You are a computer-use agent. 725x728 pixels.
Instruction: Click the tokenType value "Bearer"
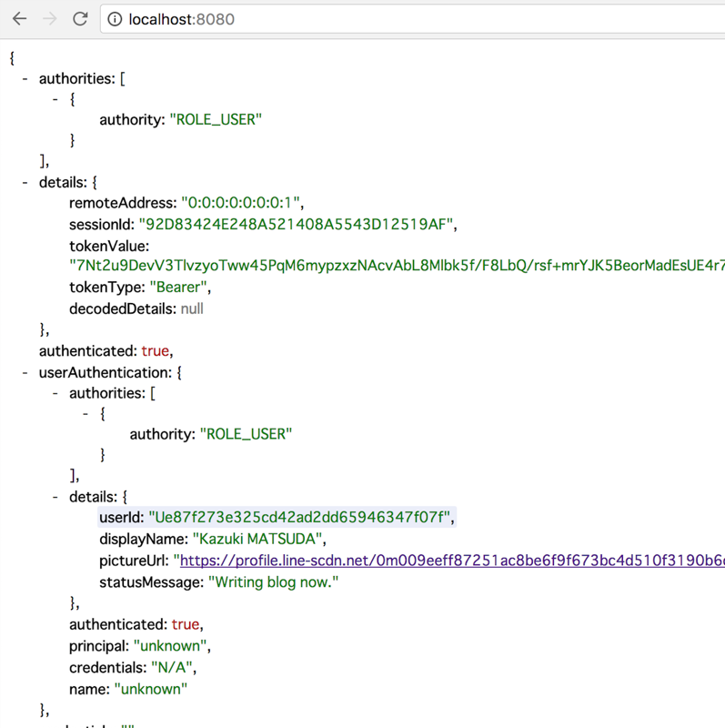coord(178,288)
